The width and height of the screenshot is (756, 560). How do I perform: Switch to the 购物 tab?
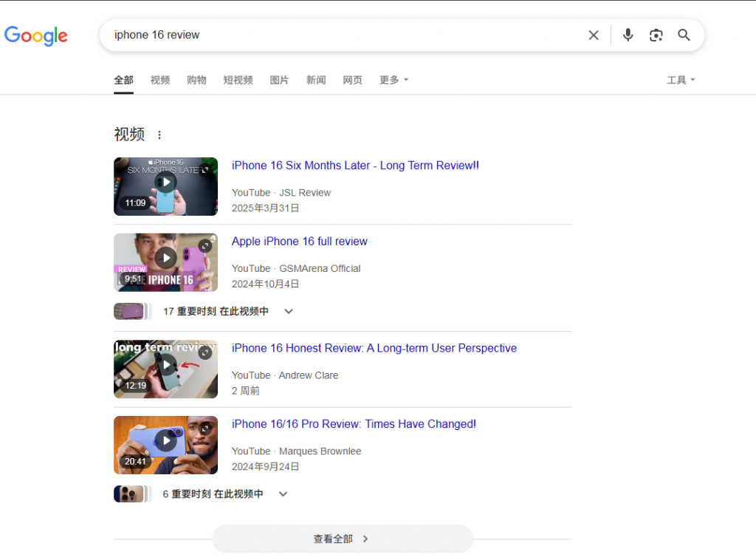[196, 80]
